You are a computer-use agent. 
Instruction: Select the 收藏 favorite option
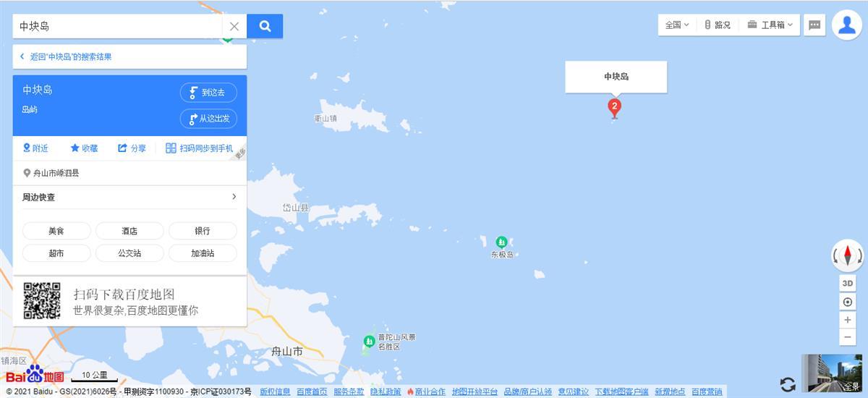pos(84,148)
